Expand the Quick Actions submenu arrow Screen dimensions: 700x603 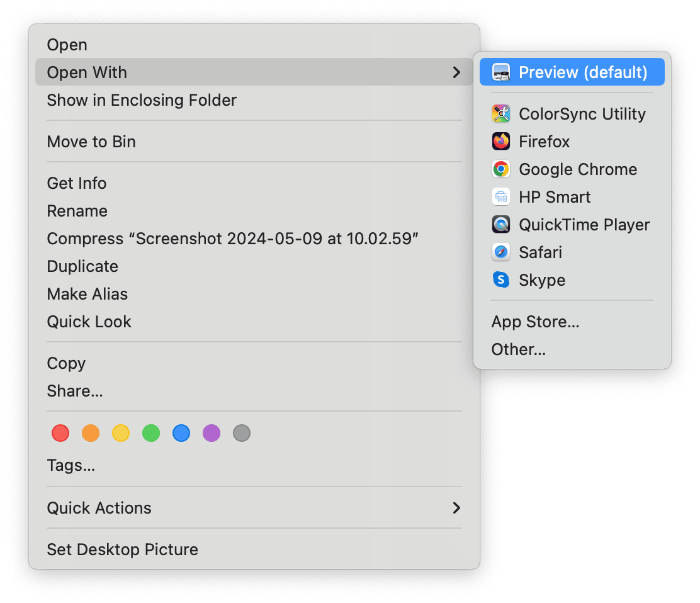pos(456,508)
